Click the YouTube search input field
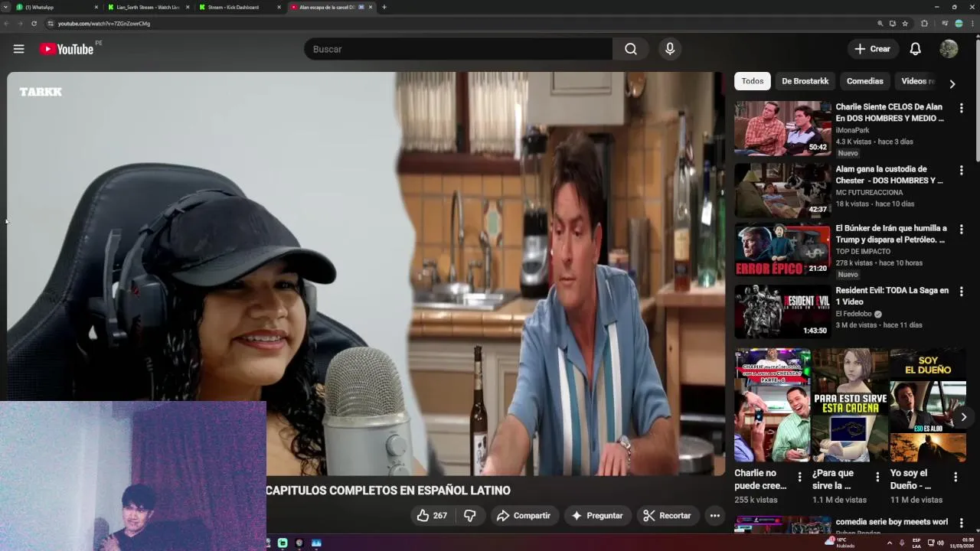 [x=458, y=49]
